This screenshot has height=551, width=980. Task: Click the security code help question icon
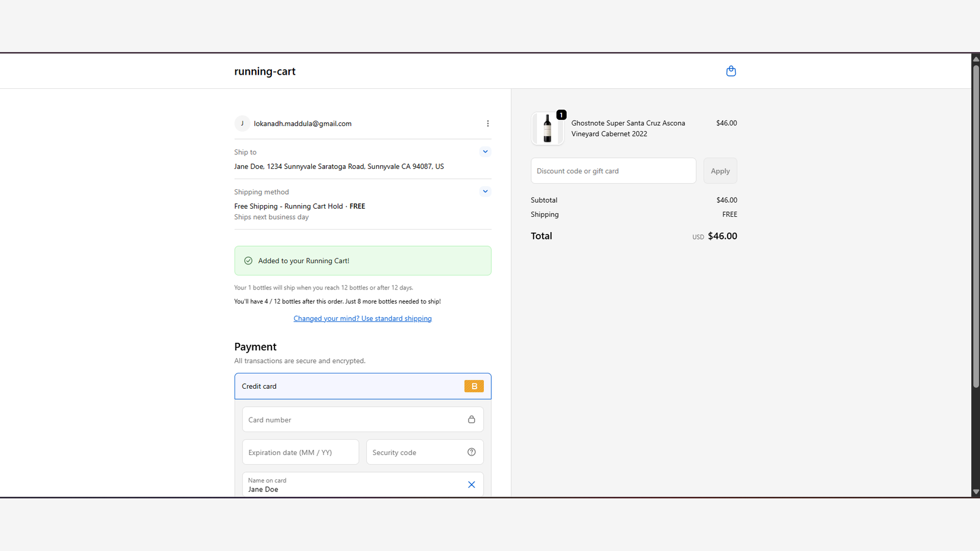tap(472, 452)
